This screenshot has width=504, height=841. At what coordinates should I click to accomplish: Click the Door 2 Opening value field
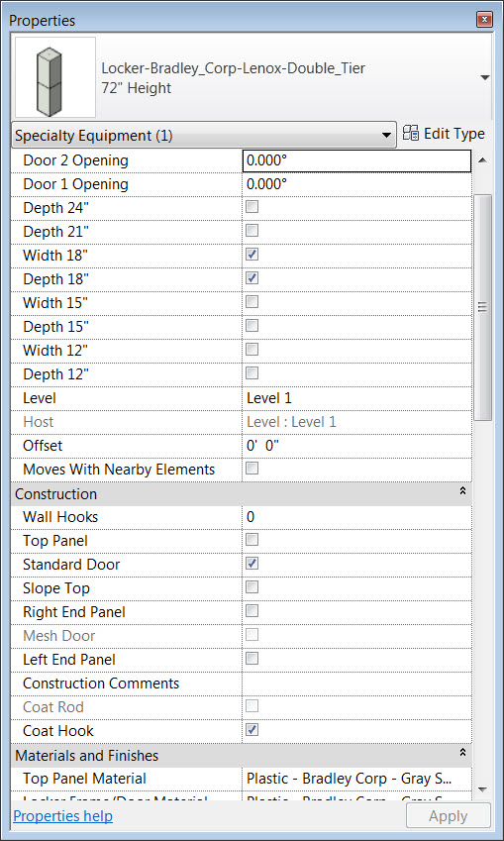(x=356, y=160)
